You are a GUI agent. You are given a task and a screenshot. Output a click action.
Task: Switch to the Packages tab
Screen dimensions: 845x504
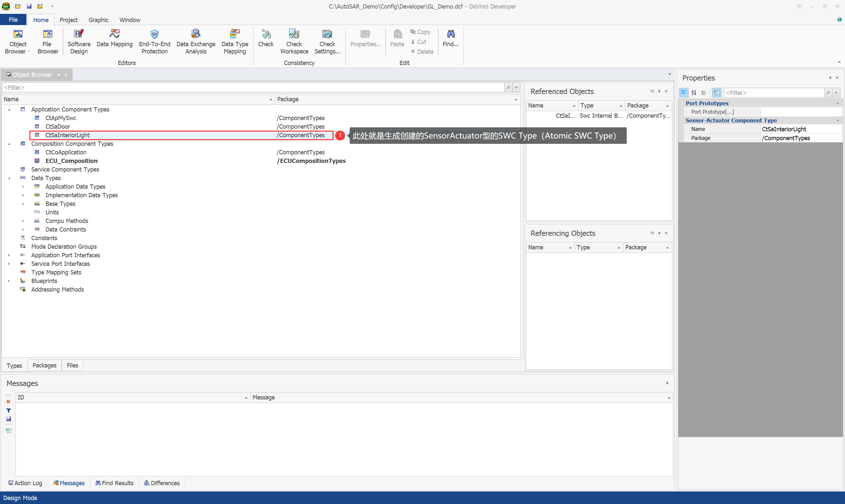tap(45, 365)
